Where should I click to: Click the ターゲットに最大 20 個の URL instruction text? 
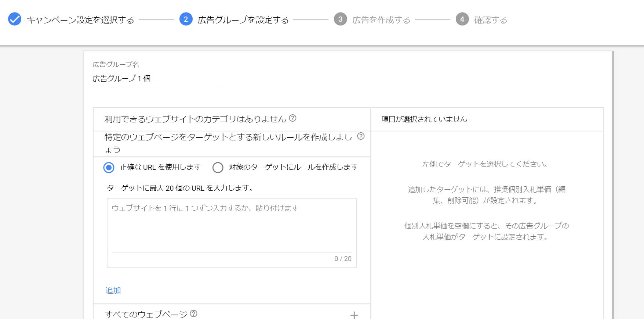click(180, 188)
